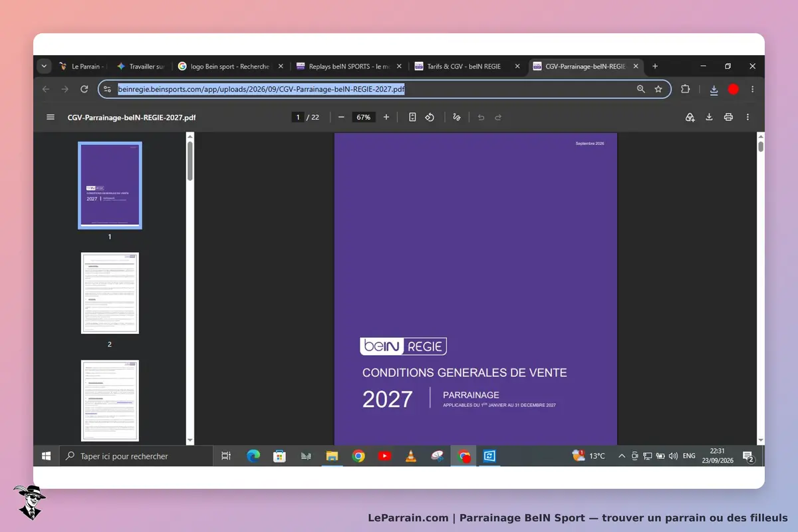
Task: View site information icon in address bar
Action: point(108,89)
